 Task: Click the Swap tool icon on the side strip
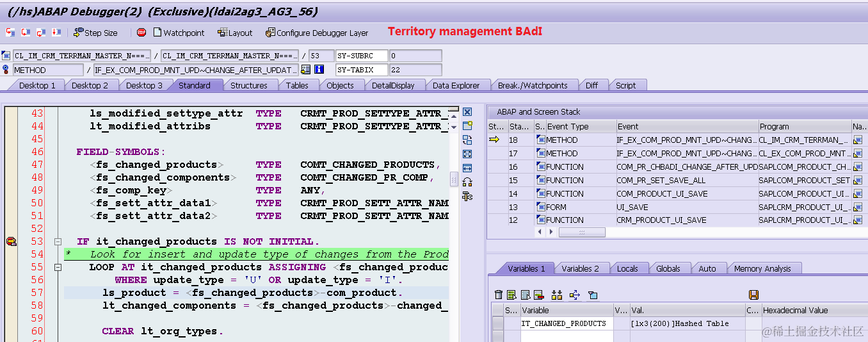[467, 182]
